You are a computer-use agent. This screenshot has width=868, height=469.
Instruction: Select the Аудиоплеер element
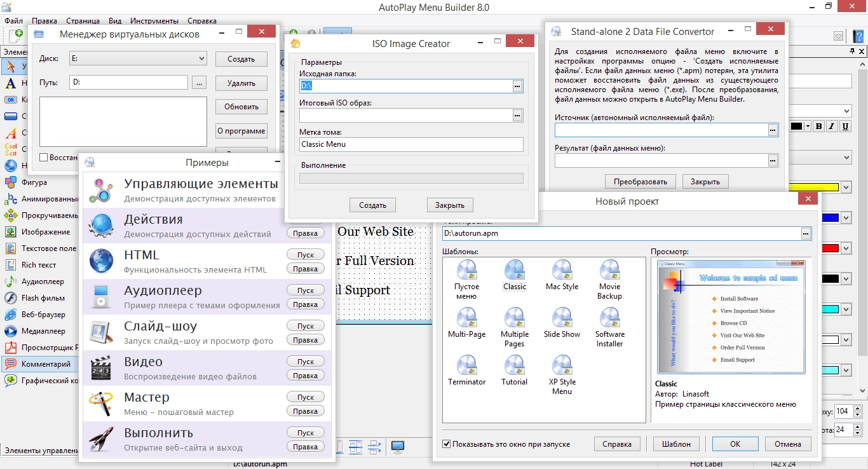click(x=34, y=282)
